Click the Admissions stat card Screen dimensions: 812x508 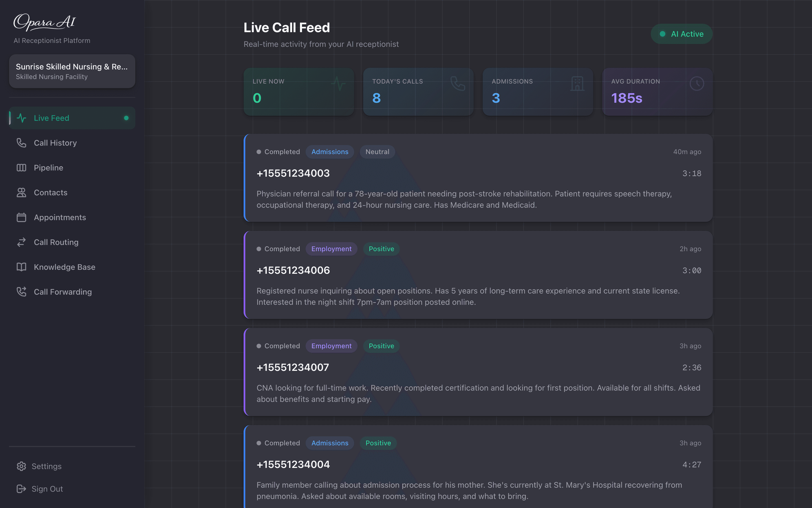coord(538,92)
